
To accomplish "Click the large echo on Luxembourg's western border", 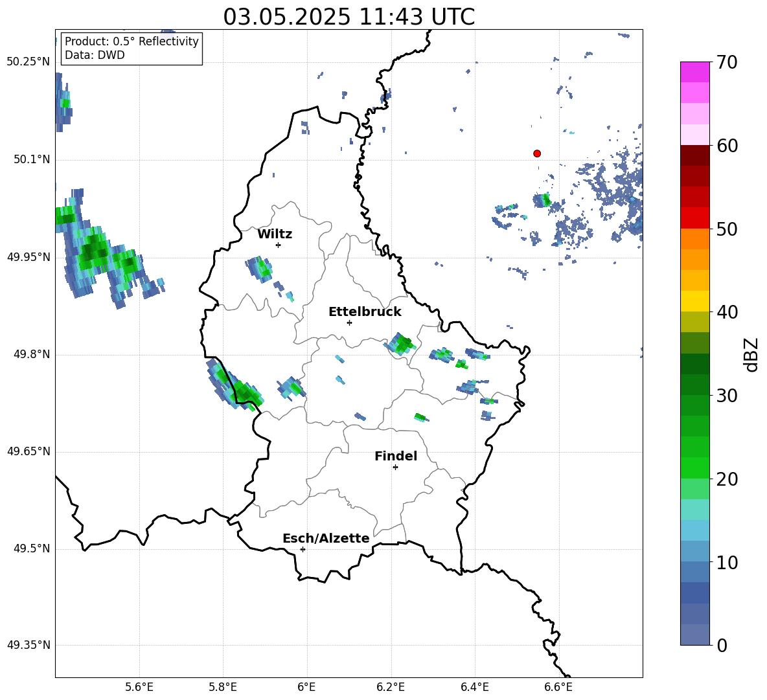I will 234,386.
